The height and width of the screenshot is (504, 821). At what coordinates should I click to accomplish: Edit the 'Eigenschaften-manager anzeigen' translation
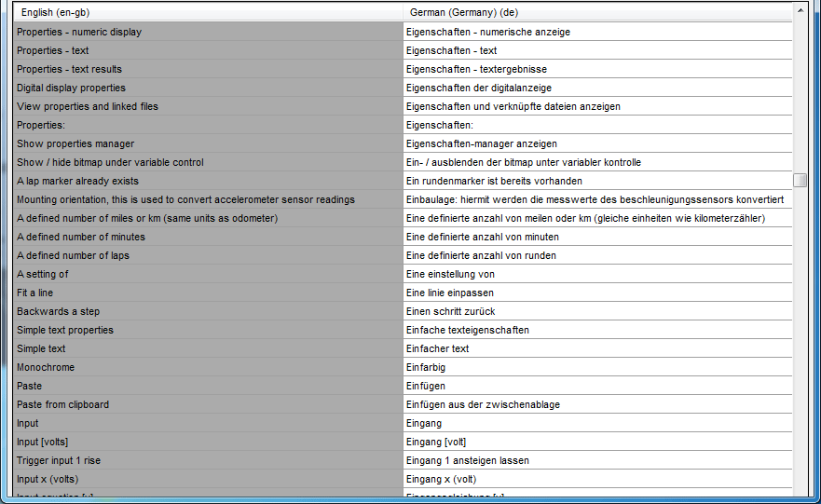click(x=597, y=143)
